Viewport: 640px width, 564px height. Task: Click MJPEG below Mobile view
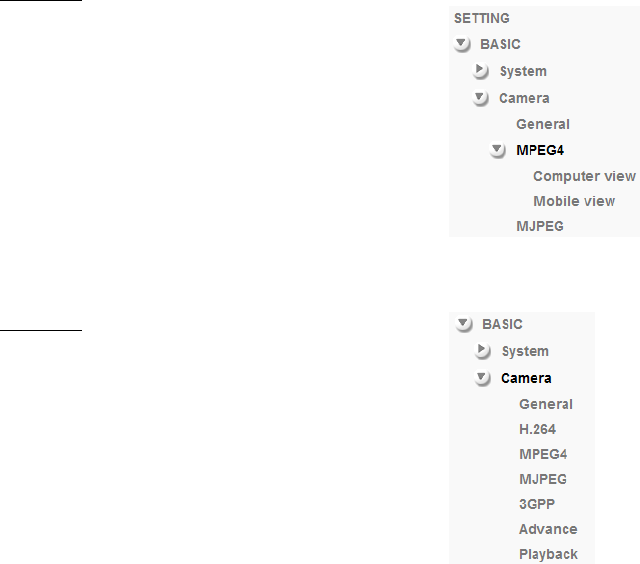(540, 226)
